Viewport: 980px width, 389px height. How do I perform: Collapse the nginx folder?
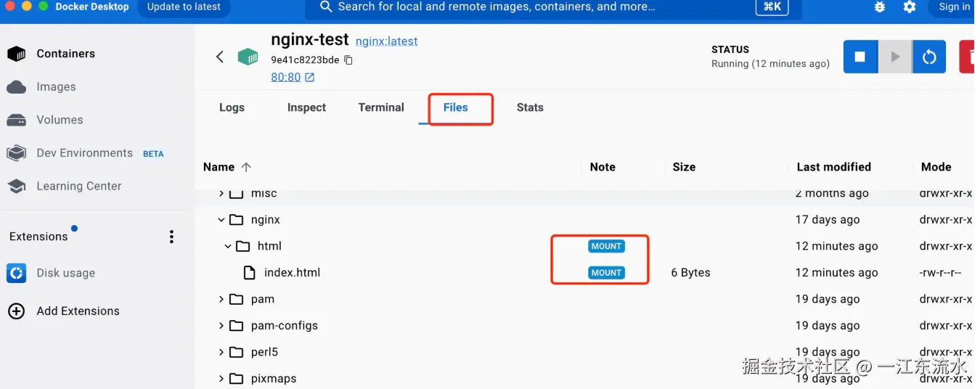pos(221,220)
